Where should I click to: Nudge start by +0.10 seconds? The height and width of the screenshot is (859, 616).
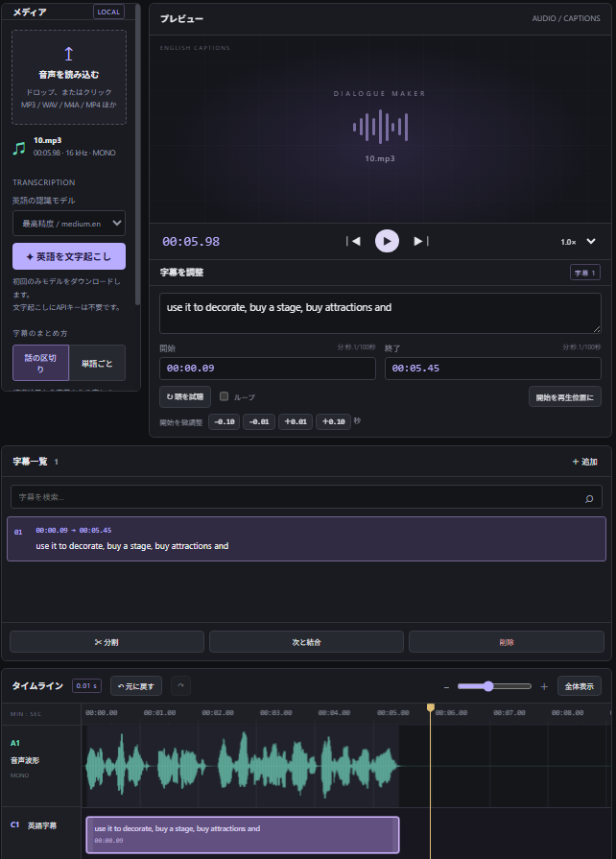[x=334, y=422]
